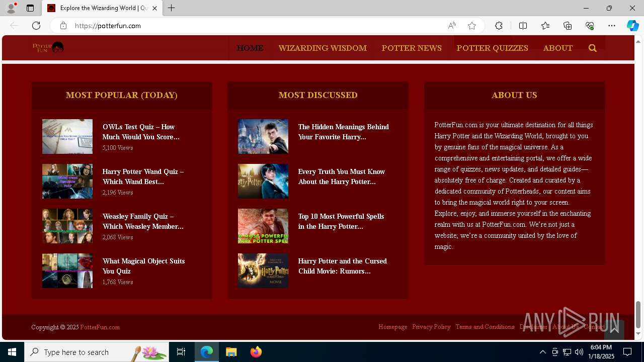The height and width of the screenshot is (362, 644).
Task: Refresh the page with reload icon
Action: [36, 26]
